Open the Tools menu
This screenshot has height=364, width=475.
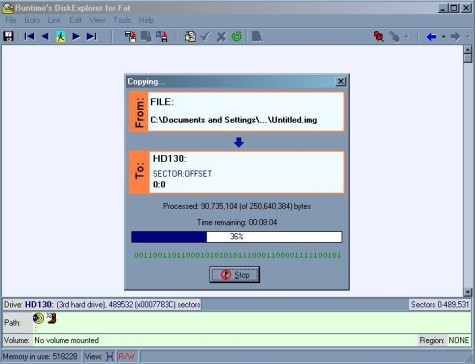pyautogui.click(x=122, y=20)
